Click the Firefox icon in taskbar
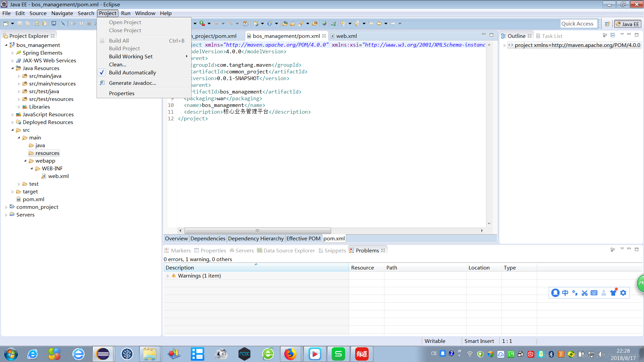This screenshot has height=362, width=644. click(x=290, y=354)
